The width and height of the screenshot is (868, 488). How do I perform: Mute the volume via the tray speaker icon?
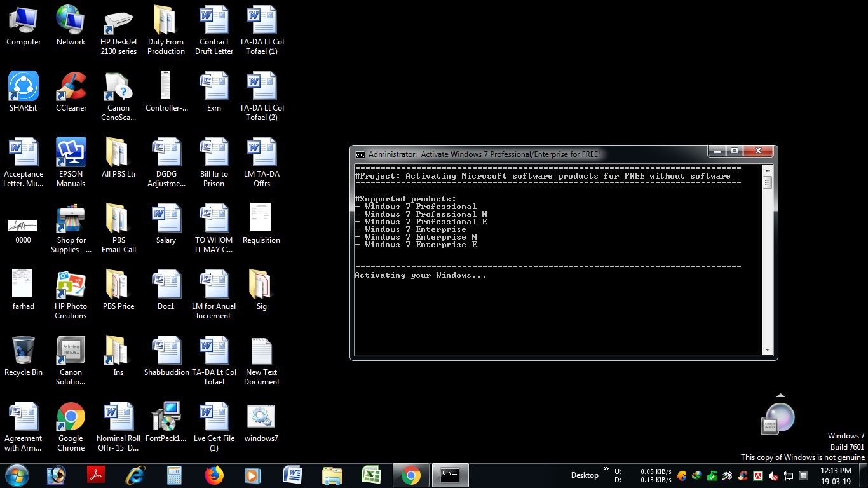coord(773,476)
